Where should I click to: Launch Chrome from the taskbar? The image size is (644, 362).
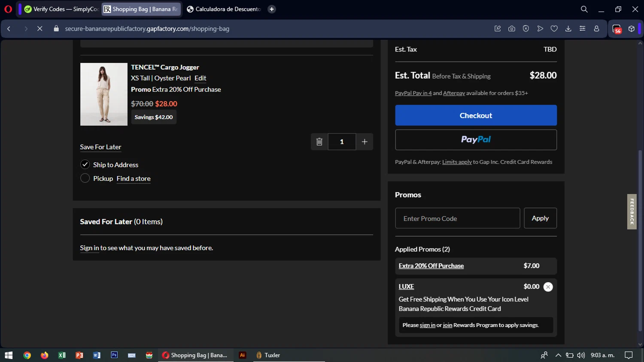(27, 355)
